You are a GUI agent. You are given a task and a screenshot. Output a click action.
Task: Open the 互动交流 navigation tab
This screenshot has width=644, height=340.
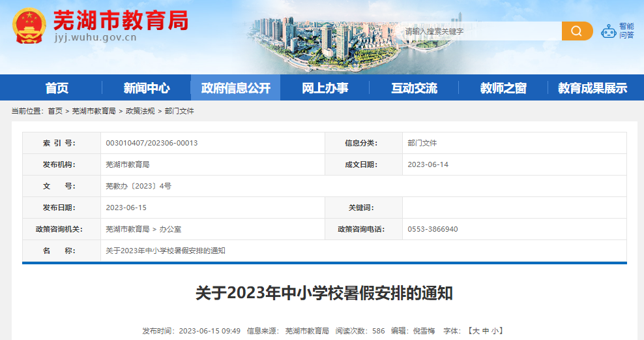pos(414,87)
